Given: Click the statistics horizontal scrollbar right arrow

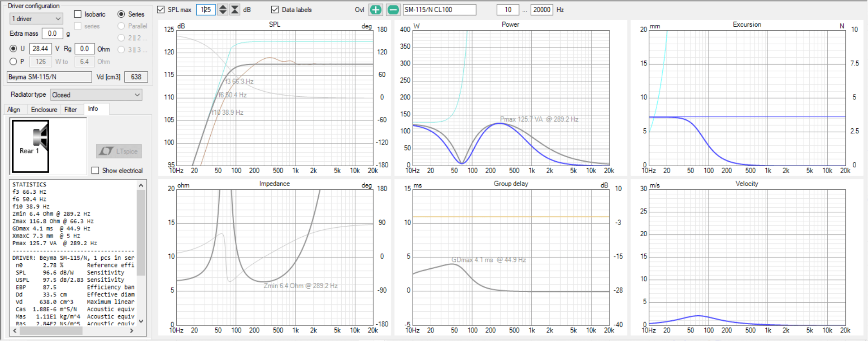Looking at the screenshot, I should click(x=132, y=331).
